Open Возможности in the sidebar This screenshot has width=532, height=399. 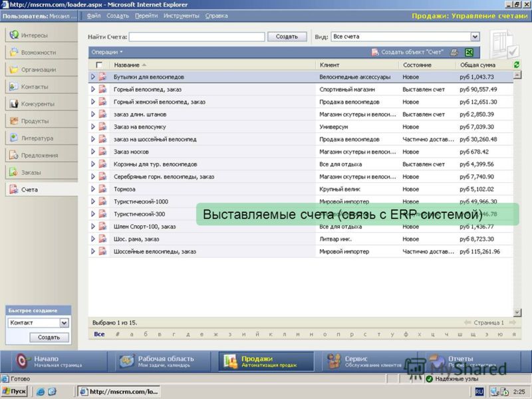click(x=41, y=53)
